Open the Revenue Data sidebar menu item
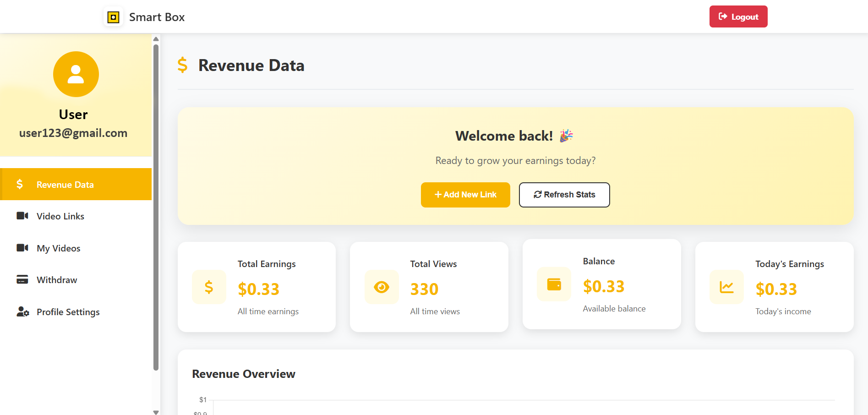 tap(65, 185)
